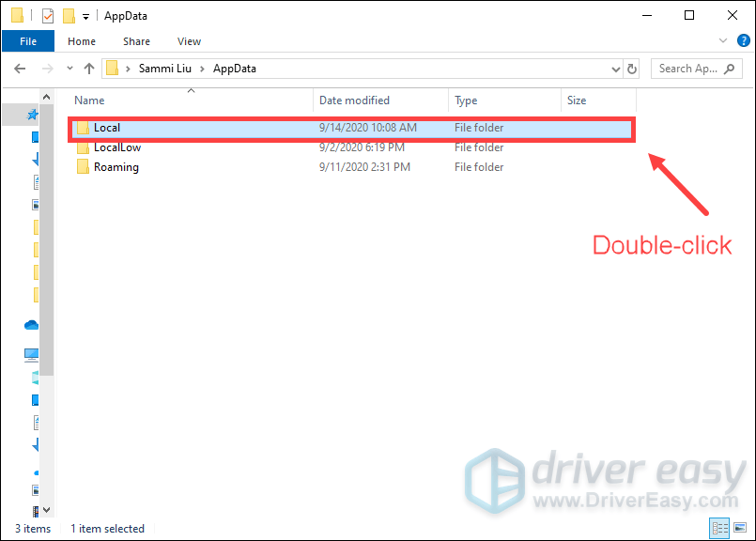Open the address bar history dropdown
The image size is (756, 541).
[x=616, y=69]
